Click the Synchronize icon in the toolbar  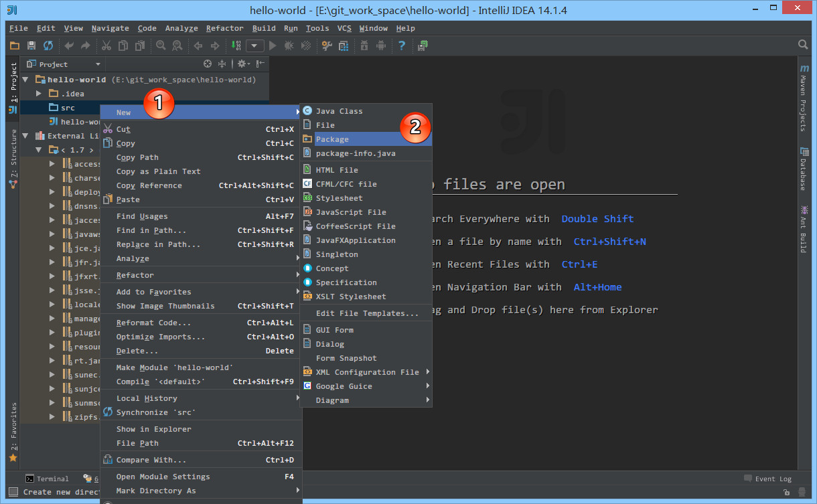pos(48,46)
